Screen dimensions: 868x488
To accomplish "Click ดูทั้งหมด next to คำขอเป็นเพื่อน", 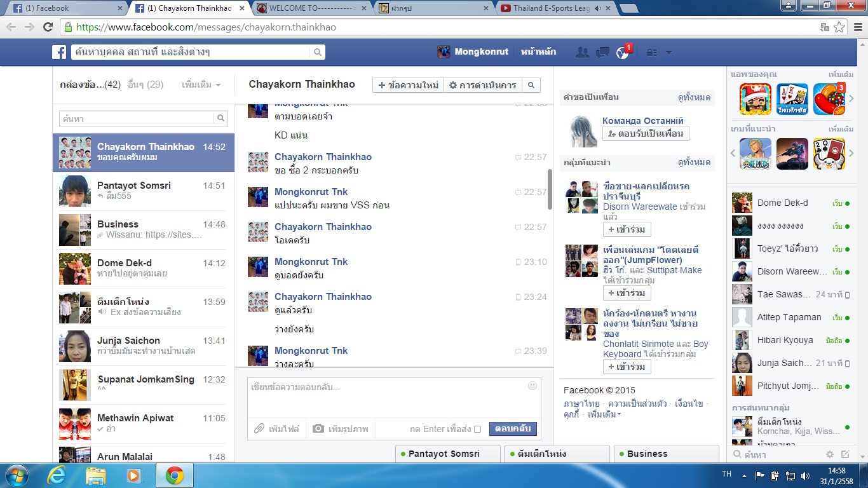I will [694, 97].
